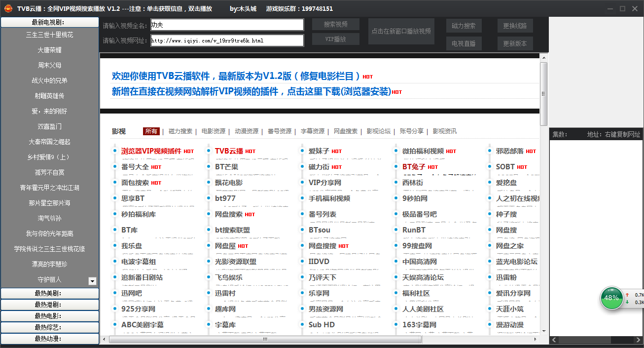Click the right panel scroll-left arrow
The height and width of the screenshot is (348, 644).
554,340
